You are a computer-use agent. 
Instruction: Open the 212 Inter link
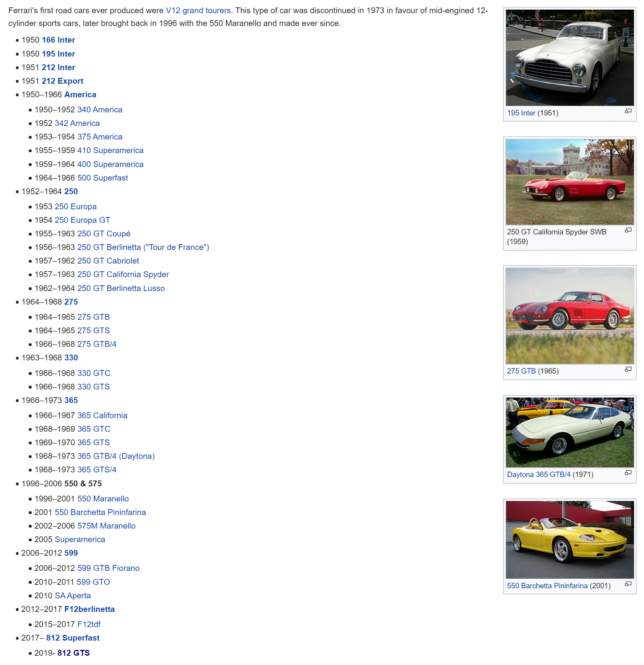(x=58, y=67)
